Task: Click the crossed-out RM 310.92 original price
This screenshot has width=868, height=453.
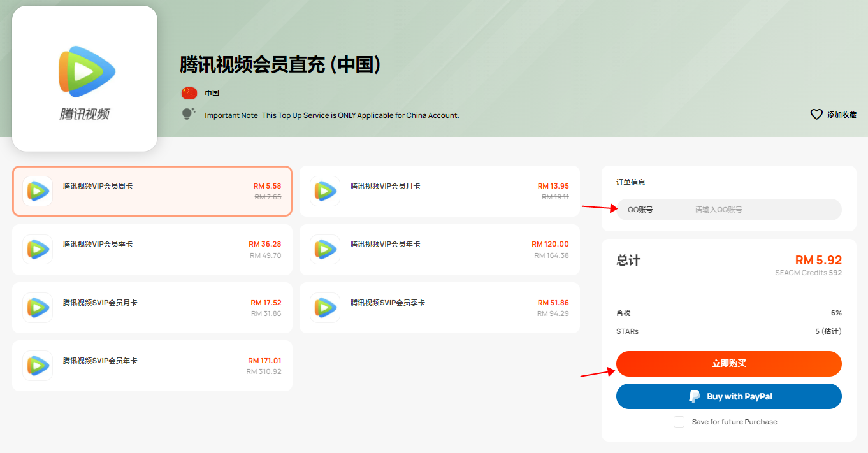Action: click(264, 371)
